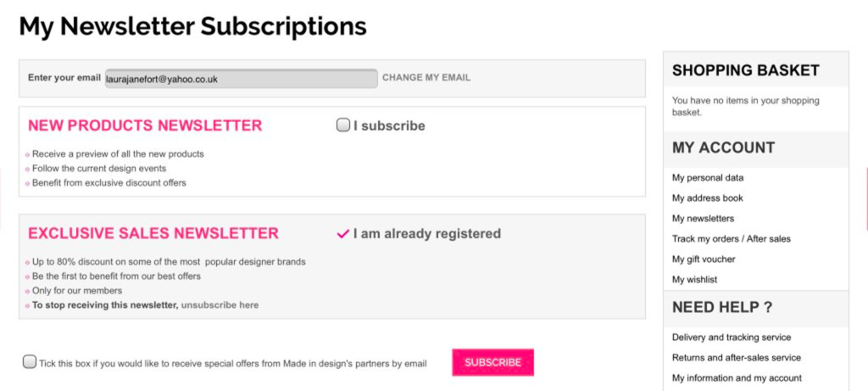Open 'My personal data' link
868x391 pixels.
[x=708, y=178]
